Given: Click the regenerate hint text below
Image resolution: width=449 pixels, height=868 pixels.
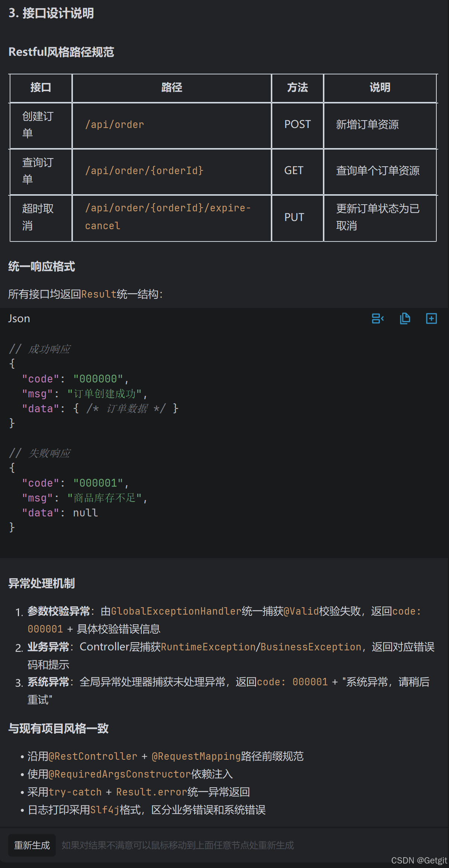Looking at the screenshot, I should click(178, 845).
